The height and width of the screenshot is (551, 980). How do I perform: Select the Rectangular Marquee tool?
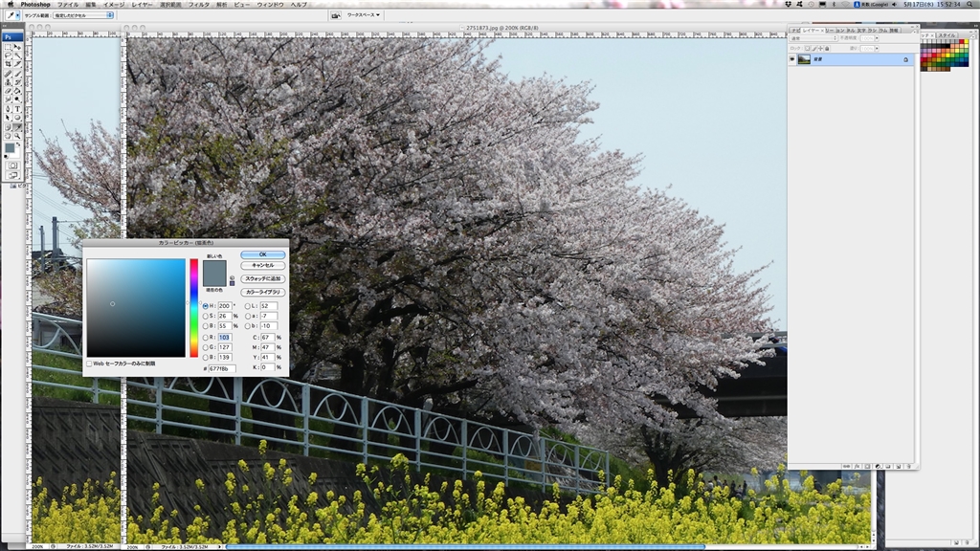[8, 48]
